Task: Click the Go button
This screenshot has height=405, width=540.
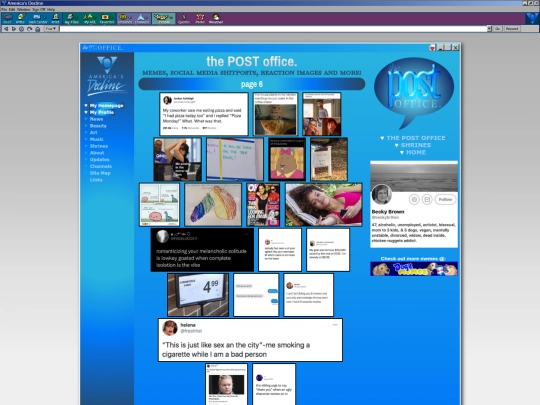Action: pyautogui.click(x=497, y=29)
